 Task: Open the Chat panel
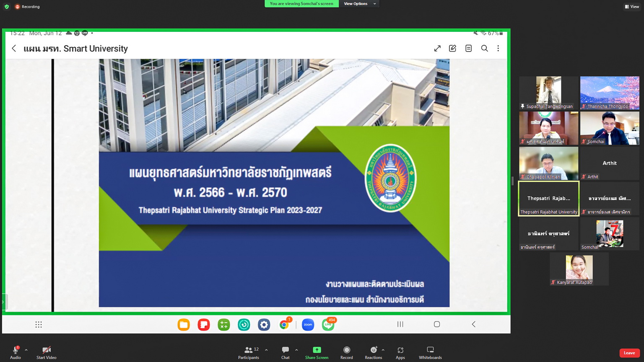[286, 352]
